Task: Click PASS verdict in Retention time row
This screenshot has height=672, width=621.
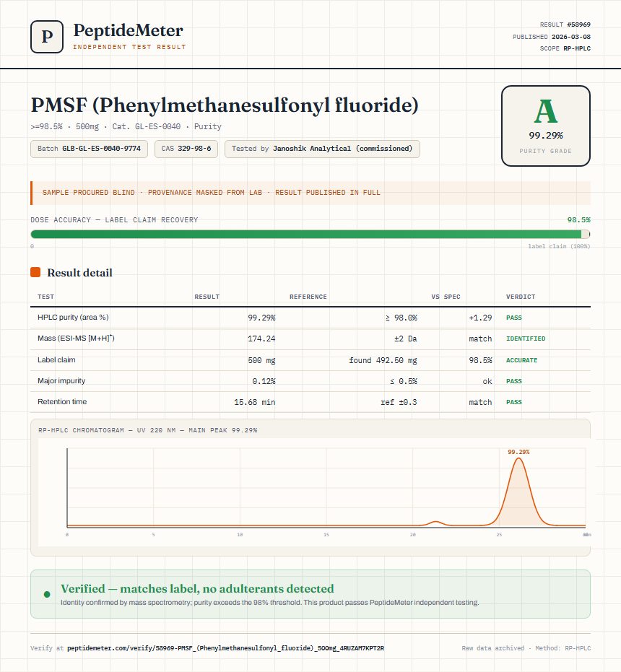Action: 514,402
